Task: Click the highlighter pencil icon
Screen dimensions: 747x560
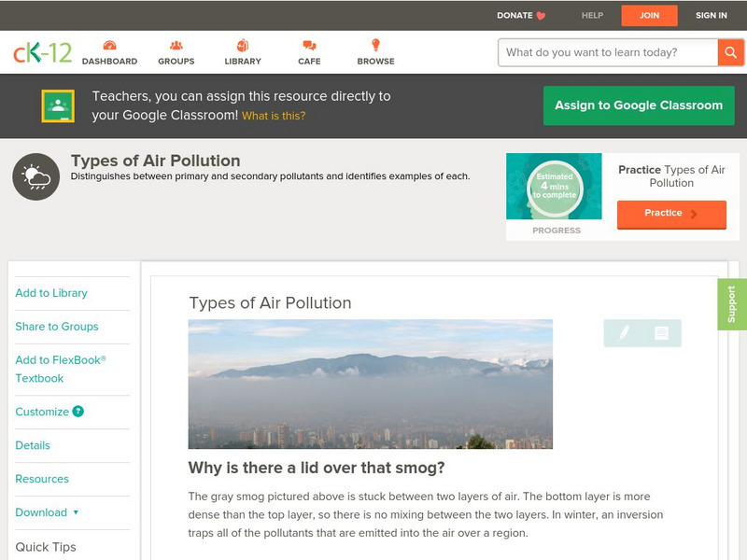Action: pos(624,333)
